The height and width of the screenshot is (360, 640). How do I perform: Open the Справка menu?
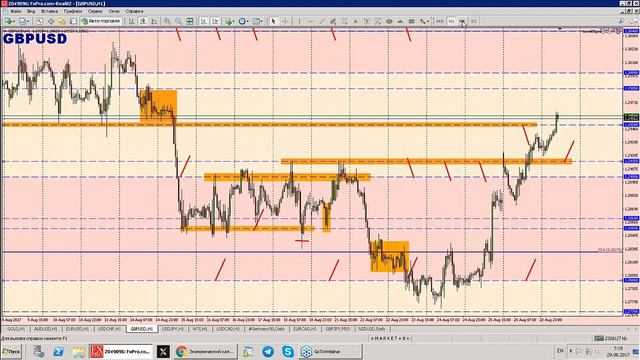[134, 11]
